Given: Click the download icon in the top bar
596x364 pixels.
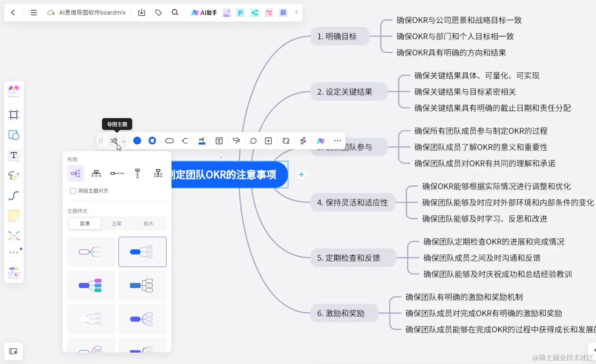Looking at the screenshot, I should (x=141, y=12).
